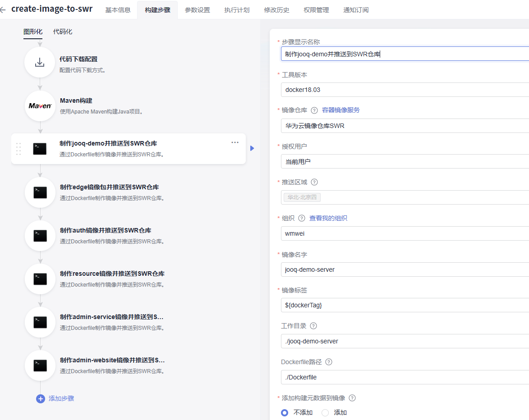Open the three-dot menu on jooq-demo step
This screenshot has height=420, width=529.
tap(235, 142)
